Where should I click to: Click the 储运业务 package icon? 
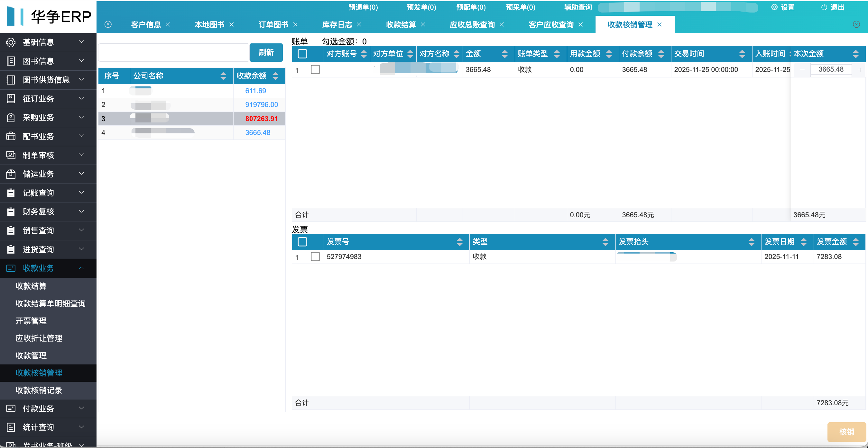point(11,174)
